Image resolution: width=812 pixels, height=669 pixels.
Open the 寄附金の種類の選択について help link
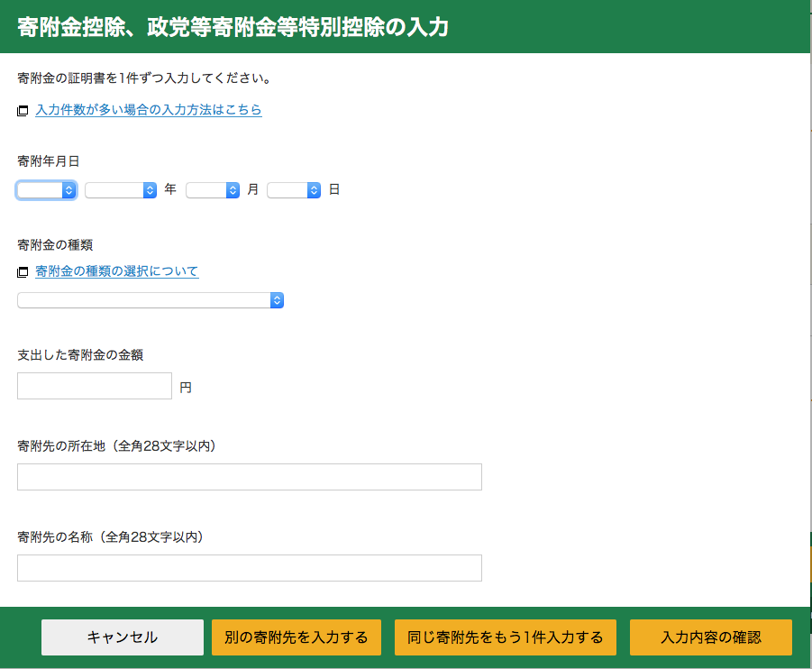pos(117,271)
